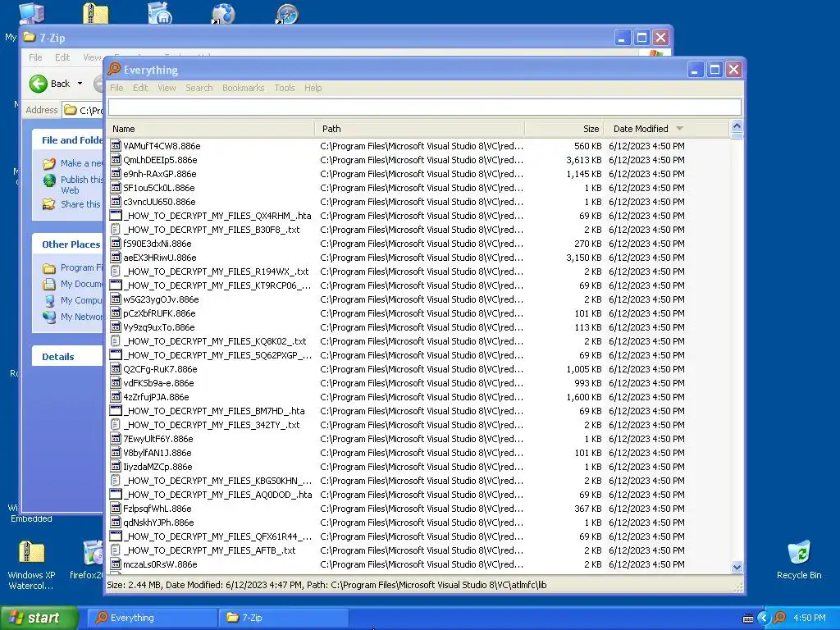Select file name qdNskhYJPh.886e
840x630 pixels.
[158, 523]
